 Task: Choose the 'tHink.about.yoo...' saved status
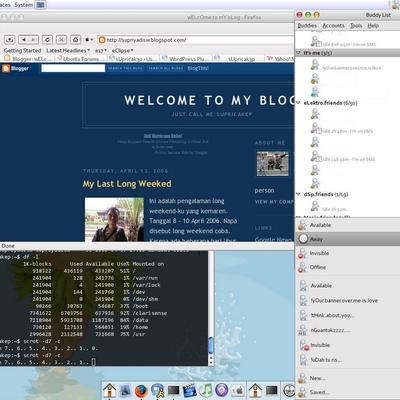(348, 315)
